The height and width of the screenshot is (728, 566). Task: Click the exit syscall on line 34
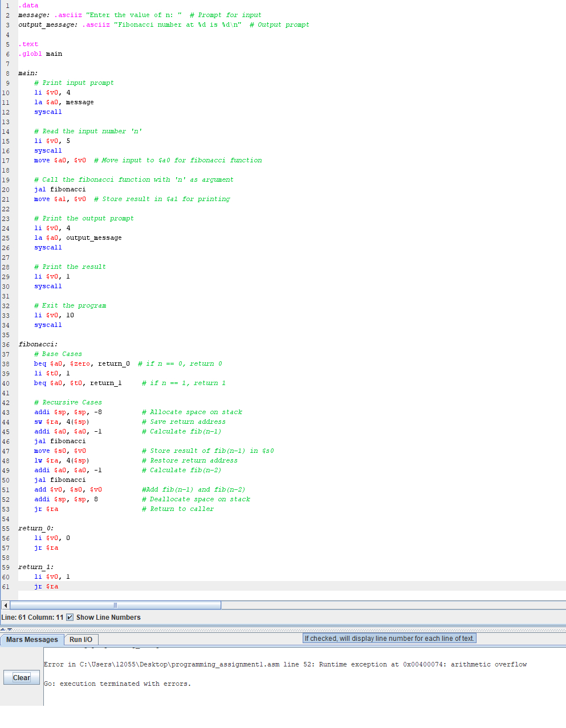pos(47,325)
